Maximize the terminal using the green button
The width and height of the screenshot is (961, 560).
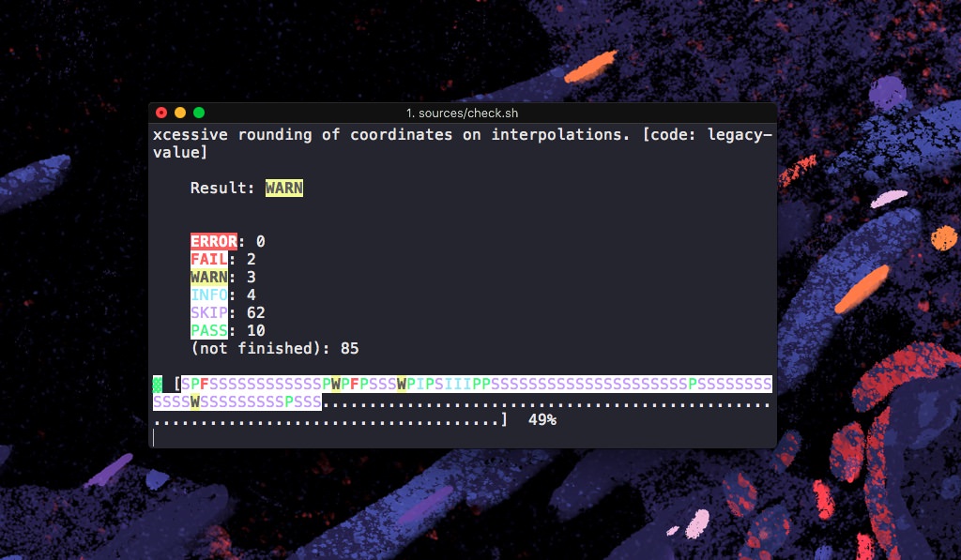click(x=199, y=113)
